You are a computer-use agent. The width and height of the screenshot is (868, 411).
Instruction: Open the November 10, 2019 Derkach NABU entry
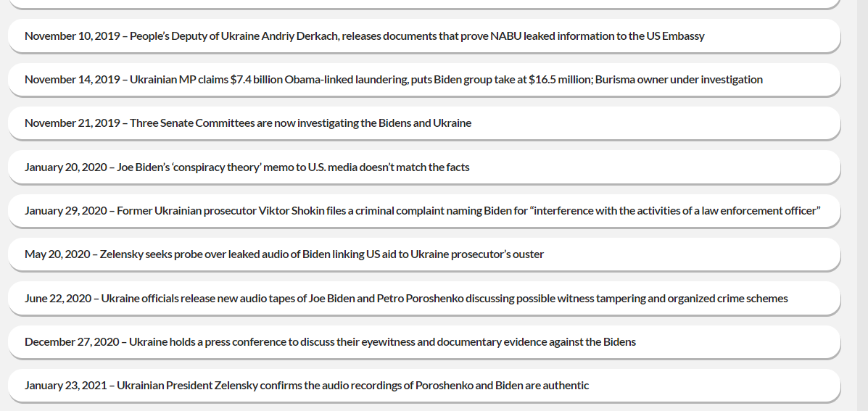[x=424, y=36]
